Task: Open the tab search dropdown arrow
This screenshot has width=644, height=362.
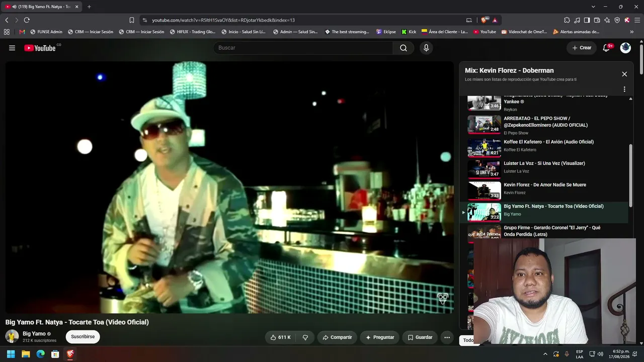Action: 593,7
